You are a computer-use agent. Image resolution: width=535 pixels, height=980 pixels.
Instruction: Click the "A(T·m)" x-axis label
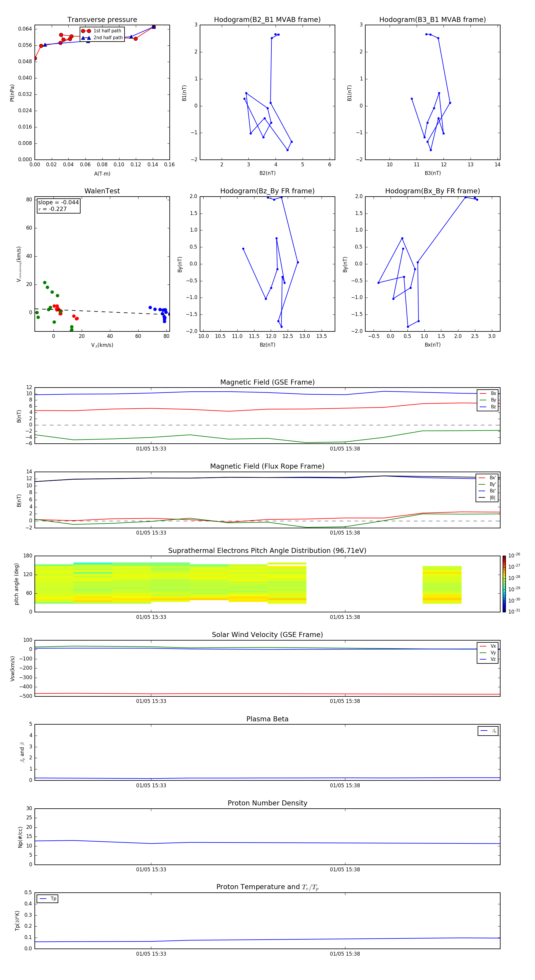coord(102,174)
